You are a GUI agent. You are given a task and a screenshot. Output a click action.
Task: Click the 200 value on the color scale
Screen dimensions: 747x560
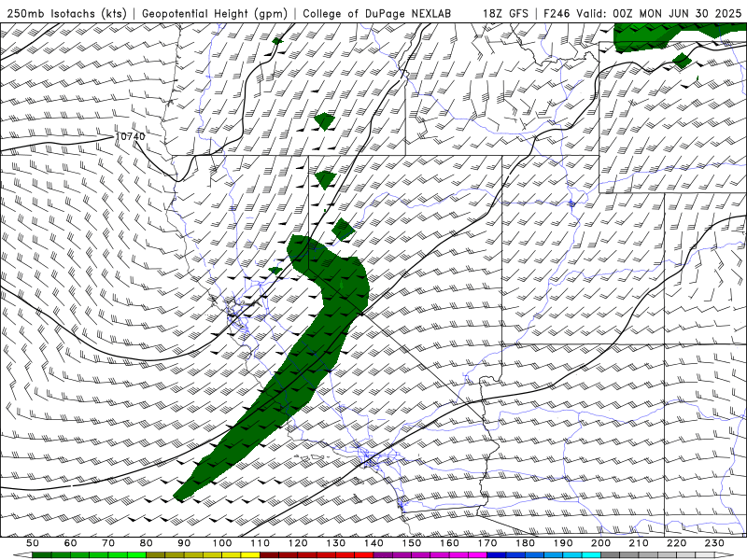coord(600,543)
